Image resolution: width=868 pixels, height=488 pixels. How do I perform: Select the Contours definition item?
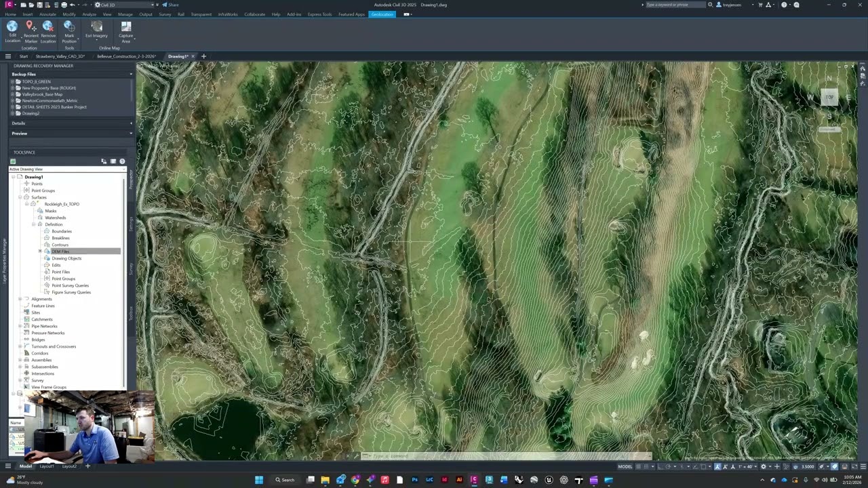click(60, 245)
